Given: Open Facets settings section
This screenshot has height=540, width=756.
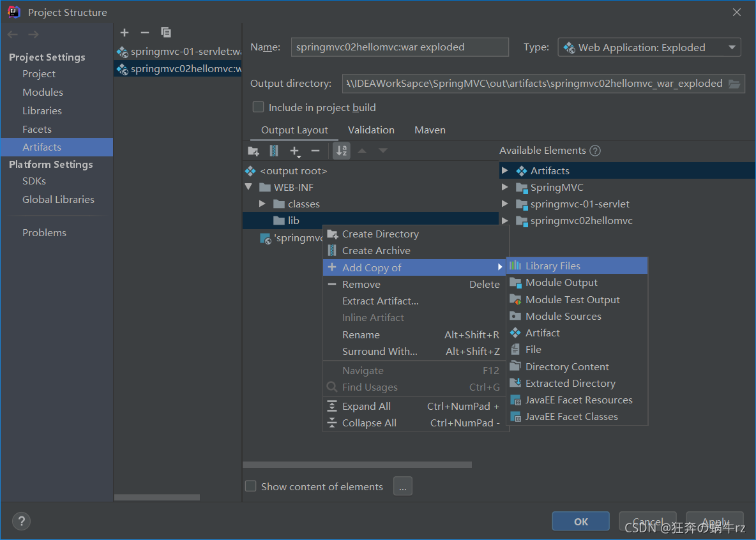Looking at the screenshot, I should pyautogui.click(x=36, y=129).
